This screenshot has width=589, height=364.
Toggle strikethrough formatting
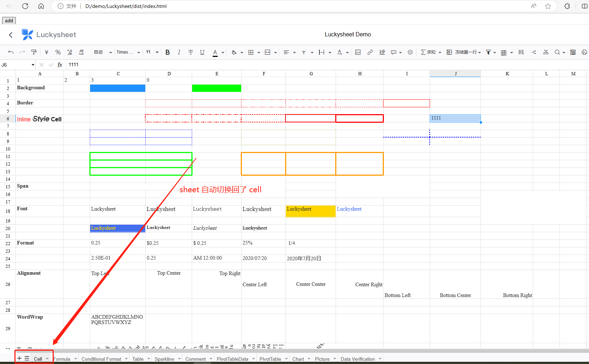[191, 52]
